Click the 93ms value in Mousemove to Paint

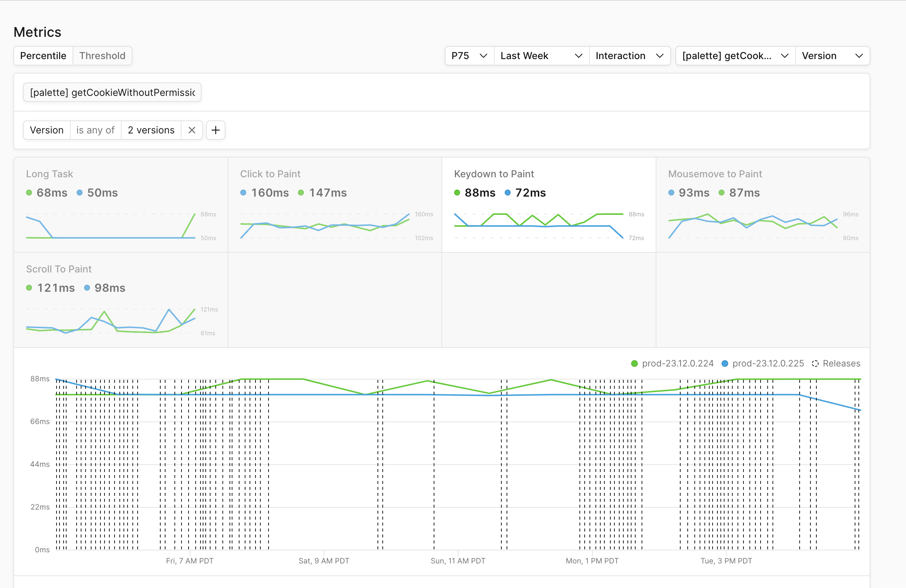[x=694, y=193]
